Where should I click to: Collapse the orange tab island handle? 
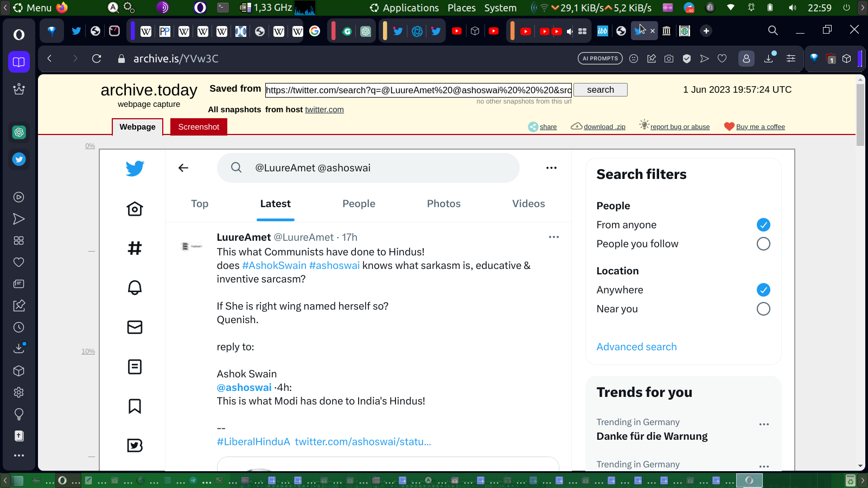pos(512,31)
